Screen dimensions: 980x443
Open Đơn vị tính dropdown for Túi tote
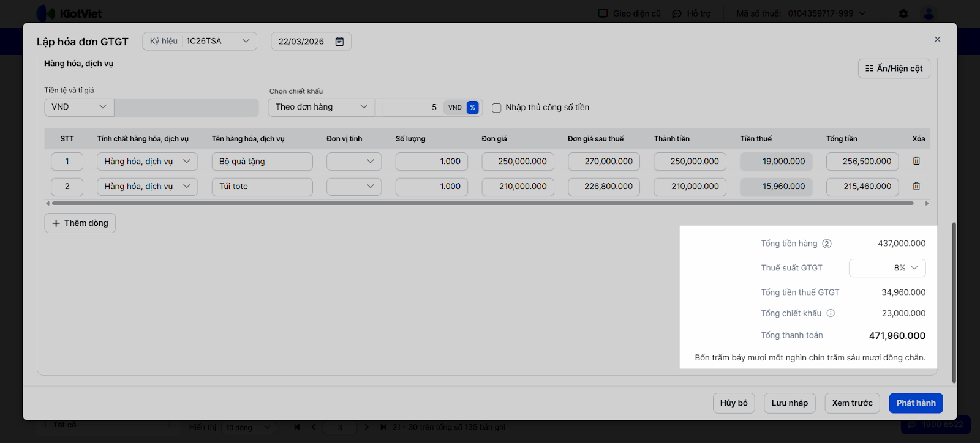(x=354, y=187)
